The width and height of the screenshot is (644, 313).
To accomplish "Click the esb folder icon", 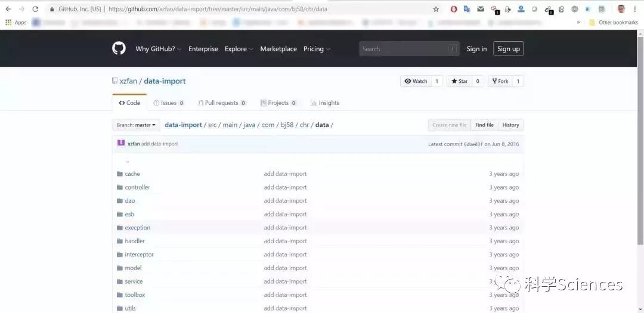I will 120,214.
